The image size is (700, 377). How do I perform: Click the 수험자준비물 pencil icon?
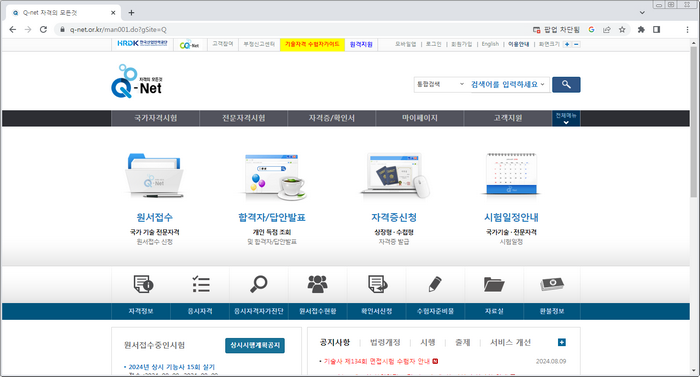[x=435, y=284]
